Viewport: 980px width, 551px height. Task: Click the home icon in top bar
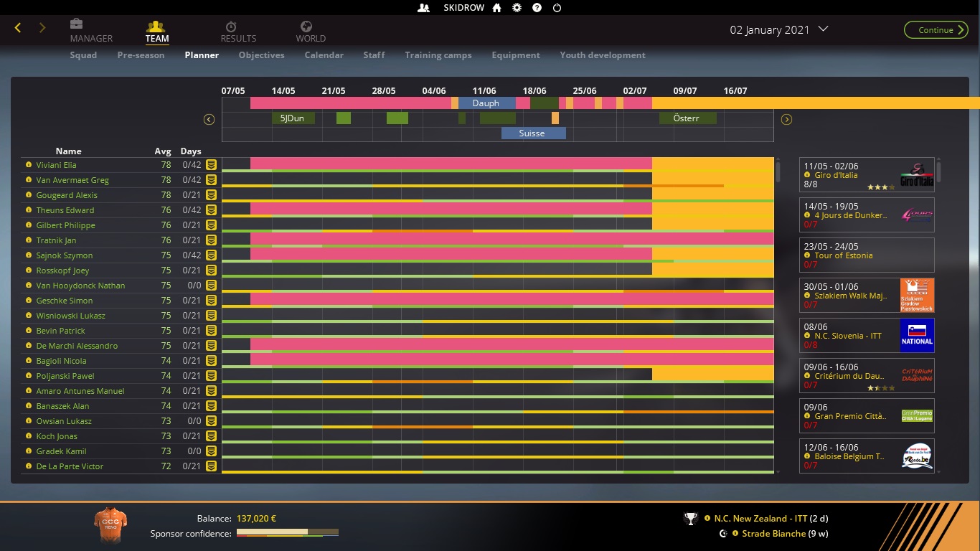496,8
